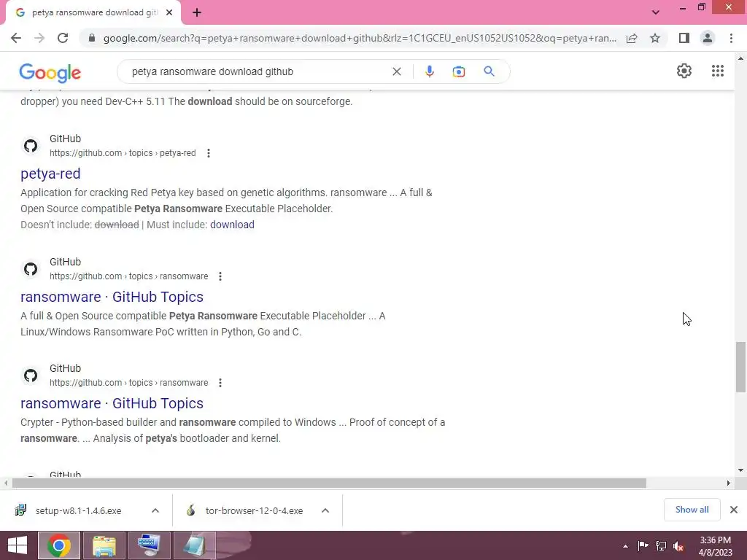This screenshot has height=560, width=747.
Task: Bookmark this page with the star icon
Action: tap(655, 38)
